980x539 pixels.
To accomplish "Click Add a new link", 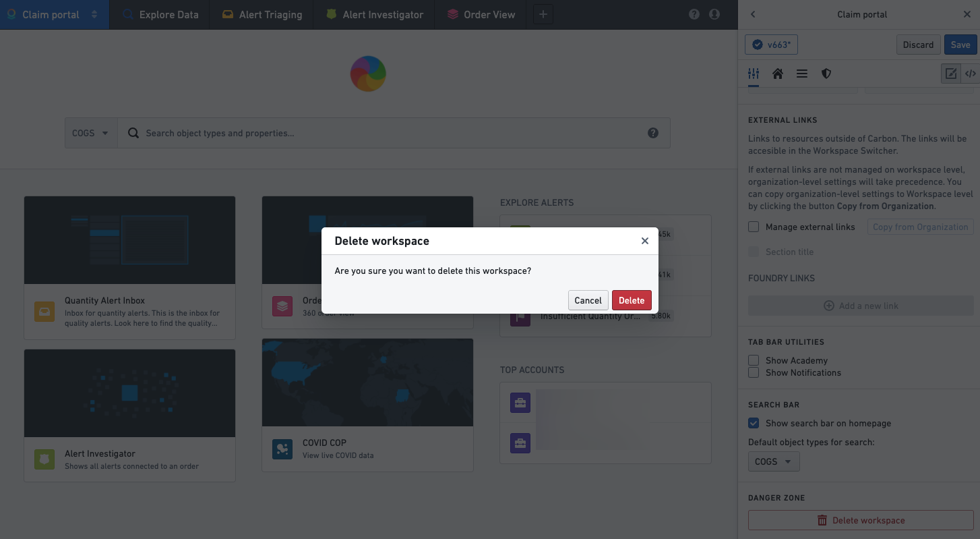I will [861, 306].
